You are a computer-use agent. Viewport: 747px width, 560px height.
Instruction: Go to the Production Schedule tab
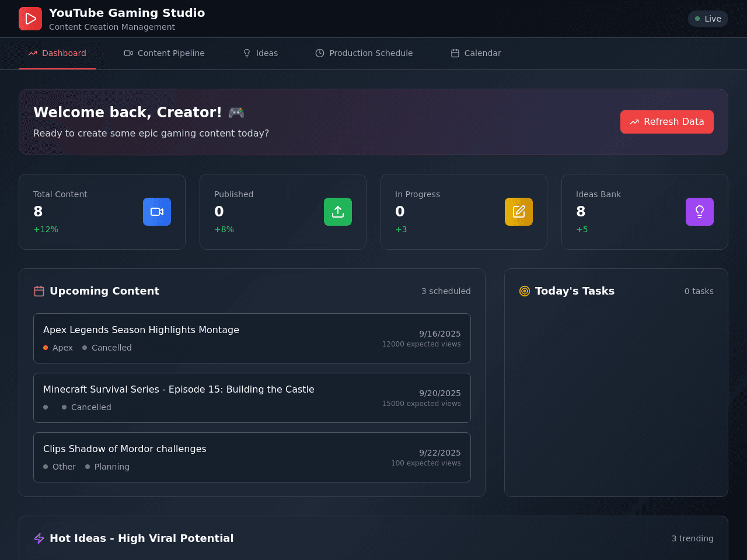click(x=364, y=53)
